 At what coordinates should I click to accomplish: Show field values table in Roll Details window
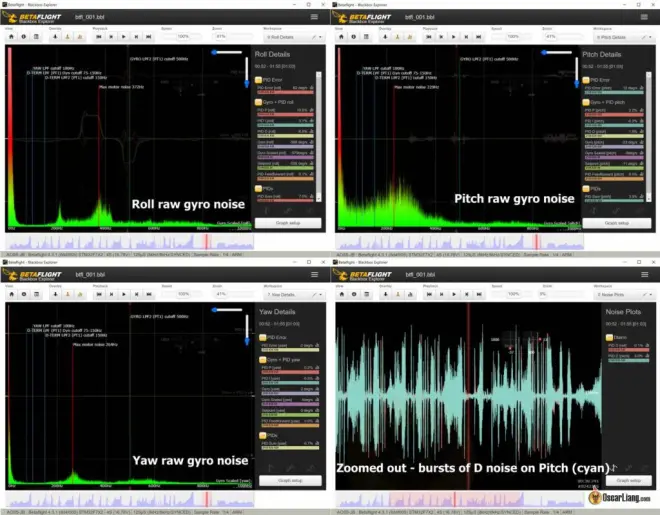click(x=36, y=37)
